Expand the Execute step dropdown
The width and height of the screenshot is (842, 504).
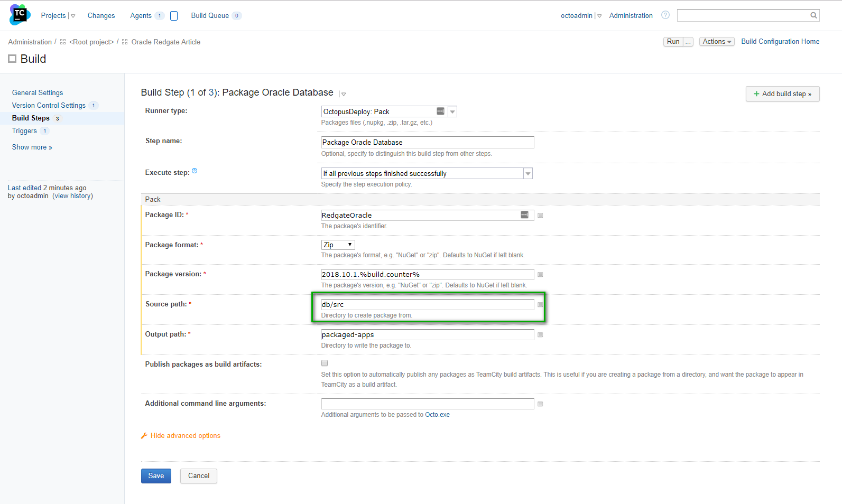[x=528, y=174]
